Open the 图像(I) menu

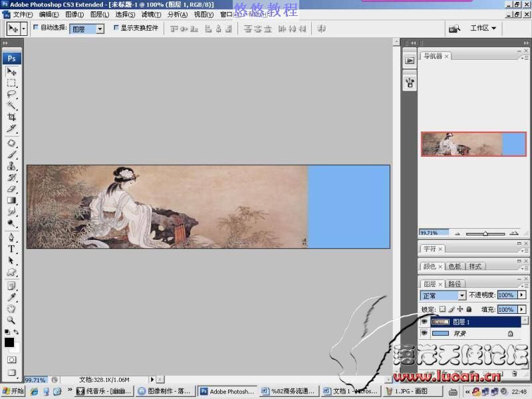(74, 15)
